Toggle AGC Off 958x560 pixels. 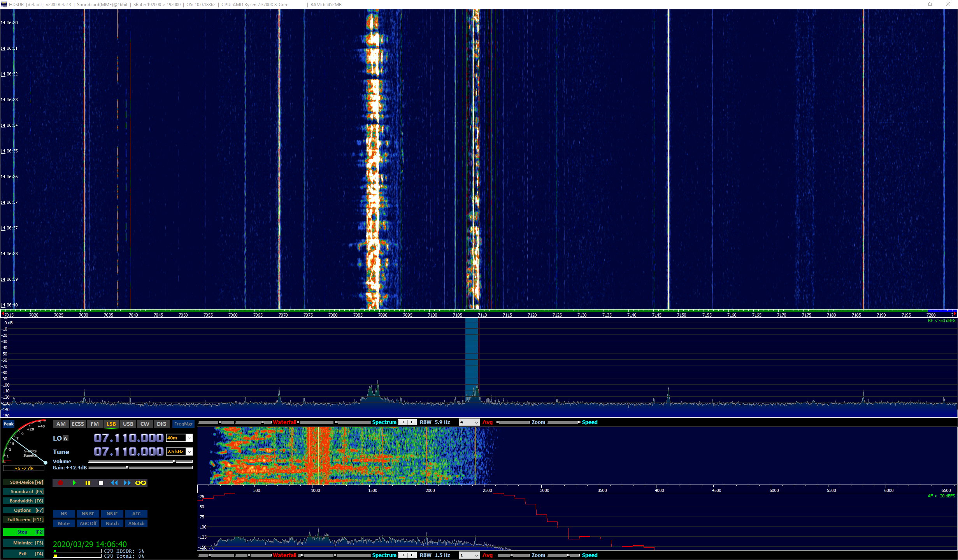point(88,523)
